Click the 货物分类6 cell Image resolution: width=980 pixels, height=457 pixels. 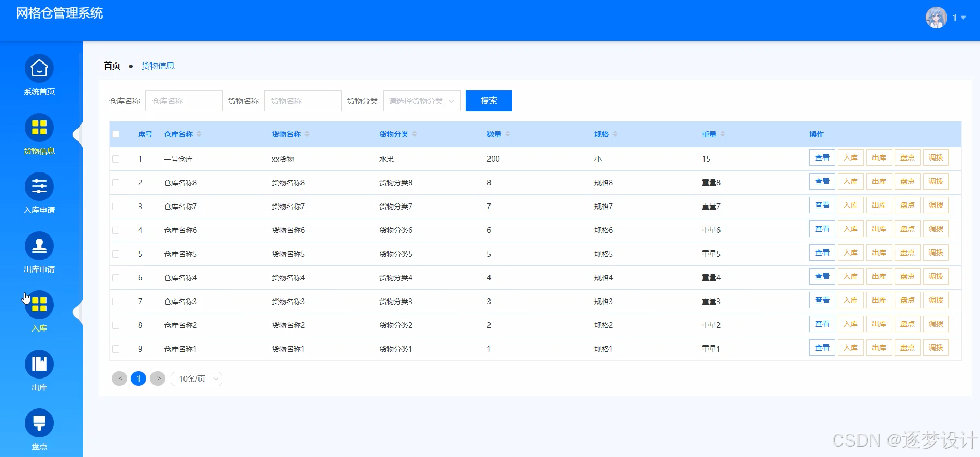click(396, 230)
